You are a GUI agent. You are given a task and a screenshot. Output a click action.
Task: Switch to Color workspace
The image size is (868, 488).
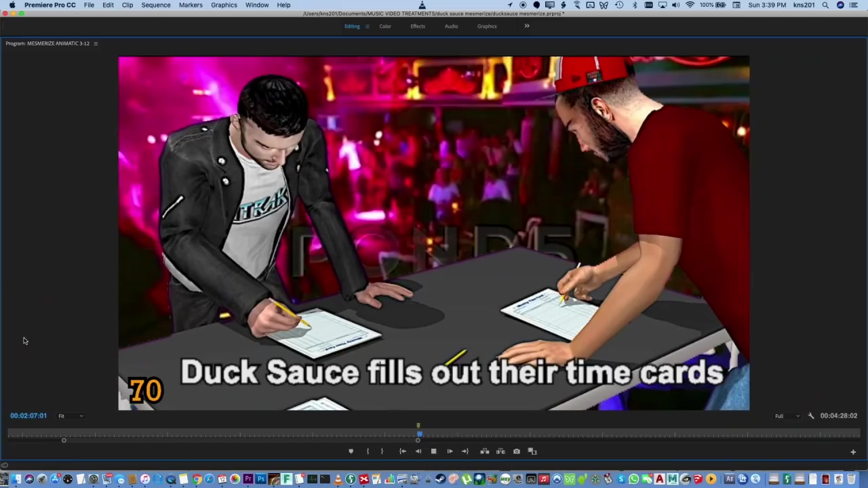pos(384,26)
